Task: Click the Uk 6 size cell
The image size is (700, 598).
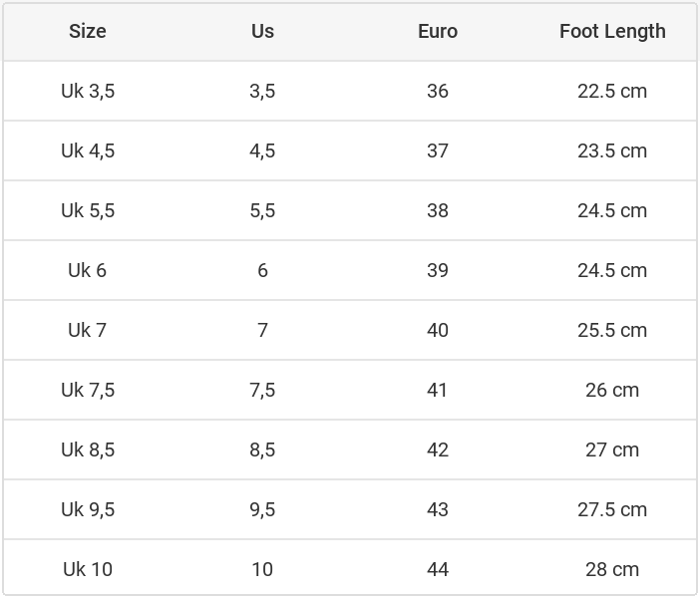Action: tap(88, 270)
